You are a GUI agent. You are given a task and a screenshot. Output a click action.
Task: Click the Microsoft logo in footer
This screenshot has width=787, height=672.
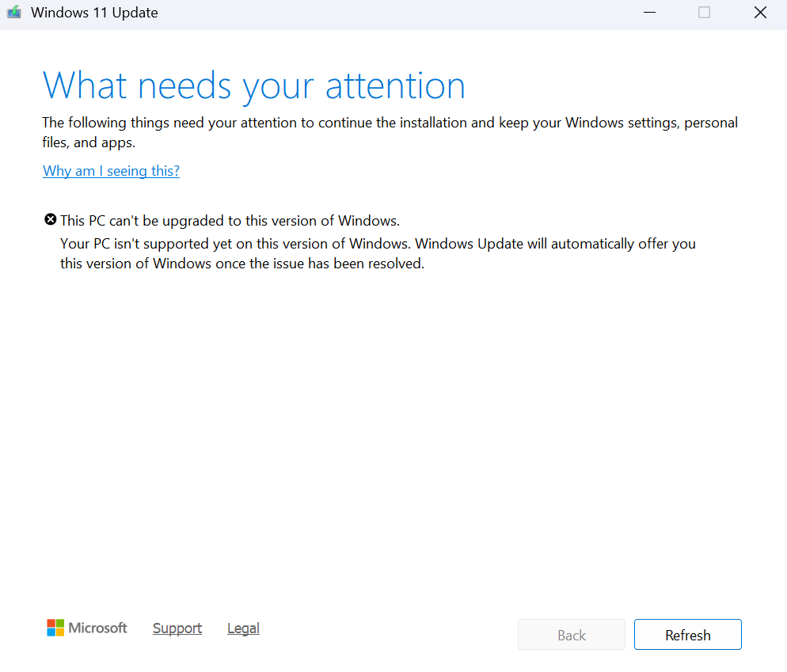(87, 628)
